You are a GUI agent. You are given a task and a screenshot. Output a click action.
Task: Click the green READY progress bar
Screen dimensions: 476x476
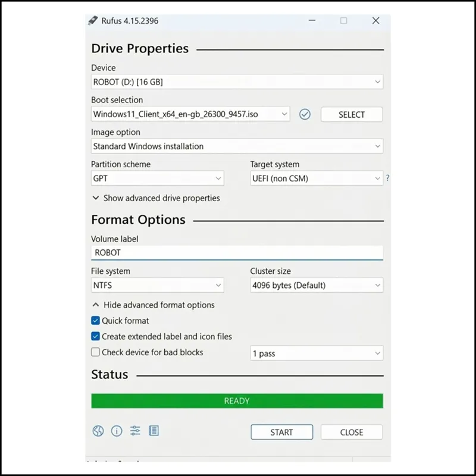(x=237, y=401)
